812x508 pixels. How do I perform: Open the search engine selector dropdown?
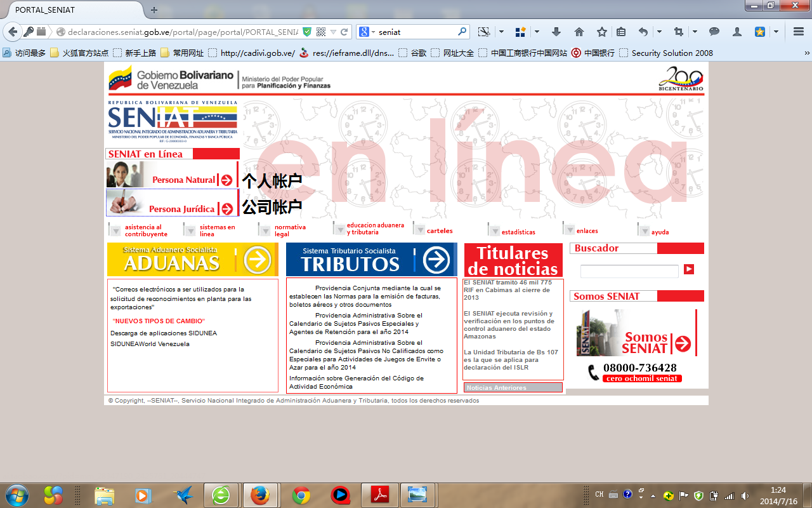367,32
